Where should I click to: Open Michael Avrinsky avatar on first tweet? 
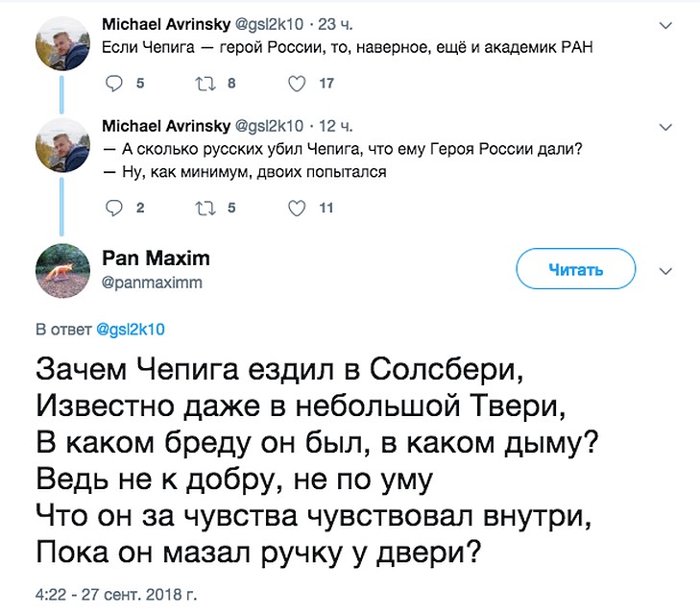click(62, 44)
